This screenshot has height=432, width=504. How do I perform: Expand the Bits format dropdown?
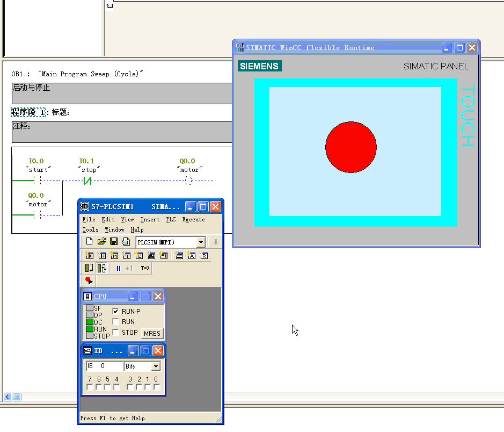(x=156, y=366)
